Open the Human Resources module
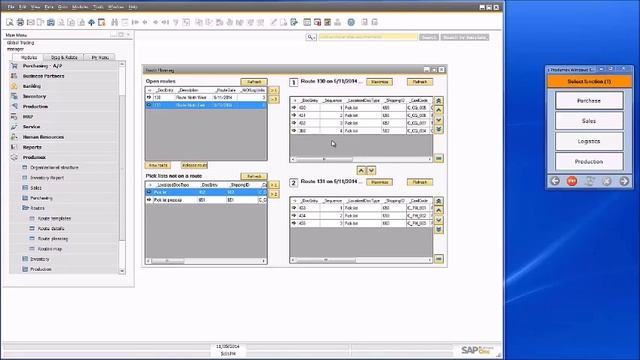The image size is (640, 360). (43, 137)
